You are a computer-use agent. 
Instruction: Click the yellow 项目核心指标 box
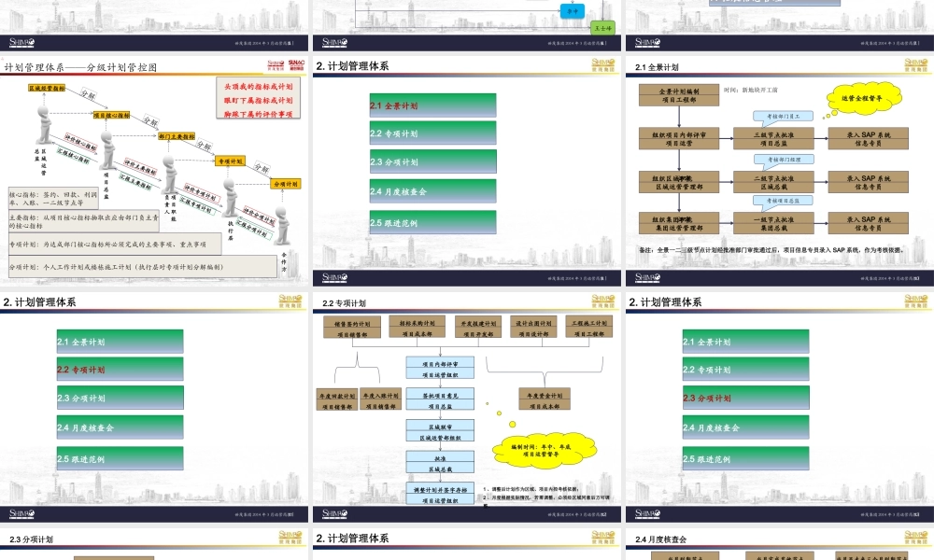[111, 115]
